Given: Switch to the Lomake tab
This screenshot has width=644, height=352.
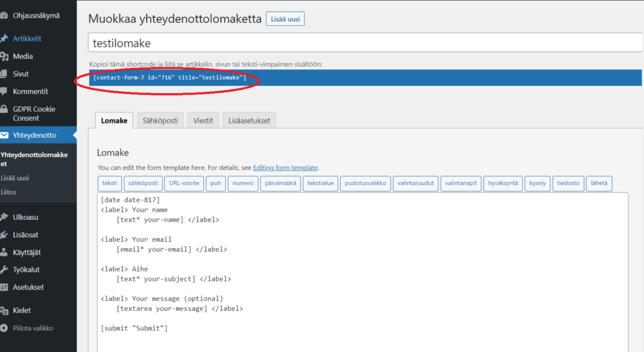Looking at the screenshot, I should coord(114,120).
